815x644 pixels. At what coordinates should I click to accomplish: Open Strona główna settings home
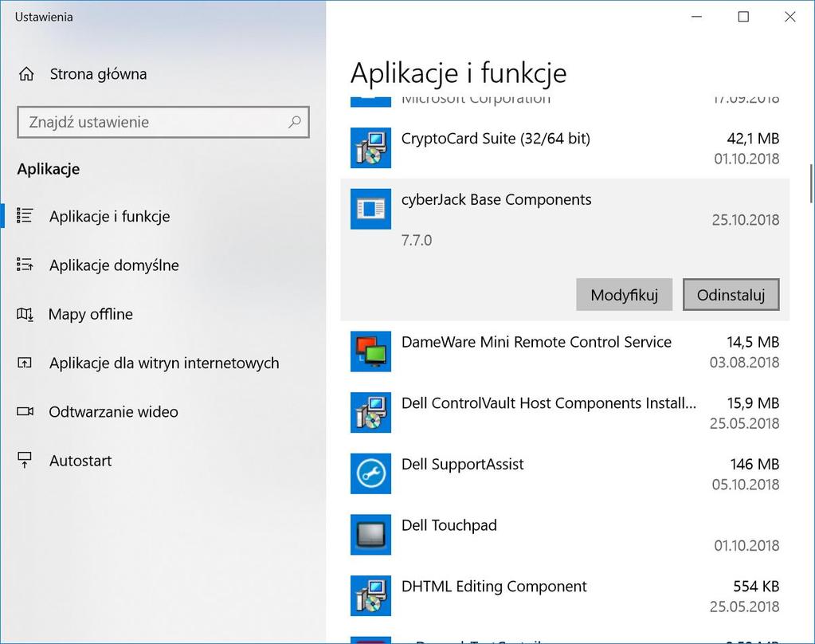click(98, 74)
